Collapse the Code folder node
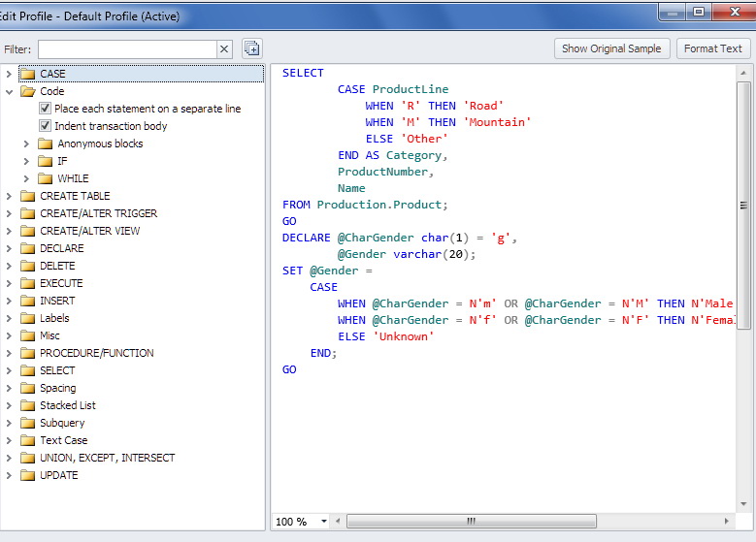 click(x=9, y=91)
